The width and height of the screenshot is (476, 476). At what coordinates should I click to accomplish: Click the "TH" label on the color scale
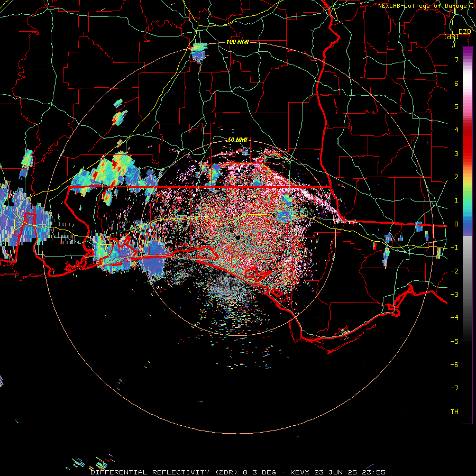pos(454,412)
